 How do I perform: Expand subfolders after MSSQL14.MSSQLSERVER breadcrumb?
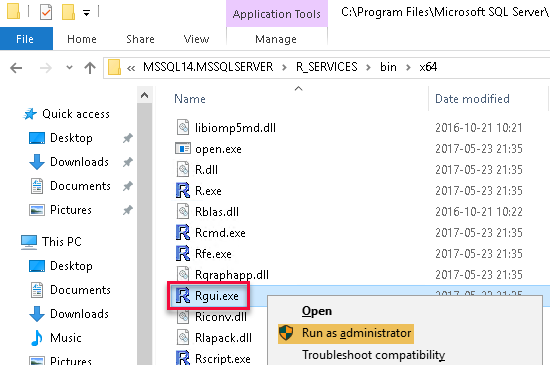click(x=284, y=67)
